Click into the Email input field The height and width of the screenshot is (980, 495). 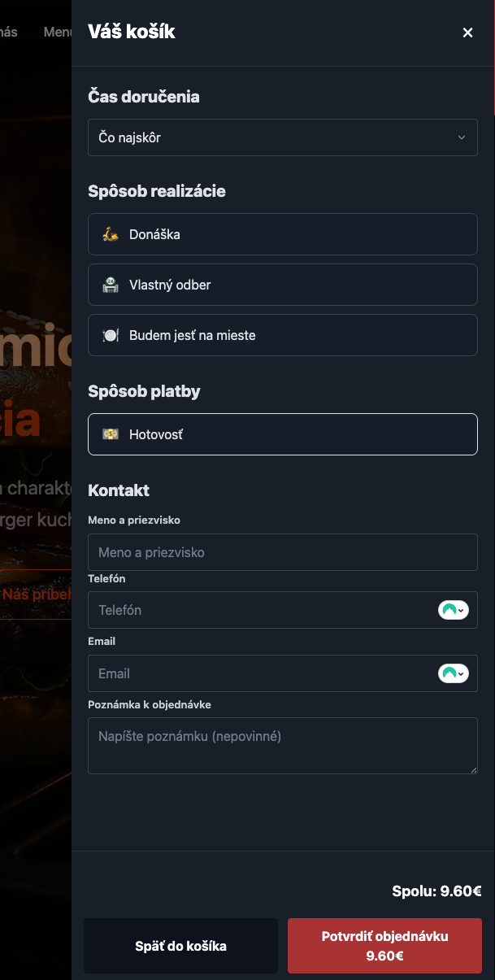tap(260, 673)
